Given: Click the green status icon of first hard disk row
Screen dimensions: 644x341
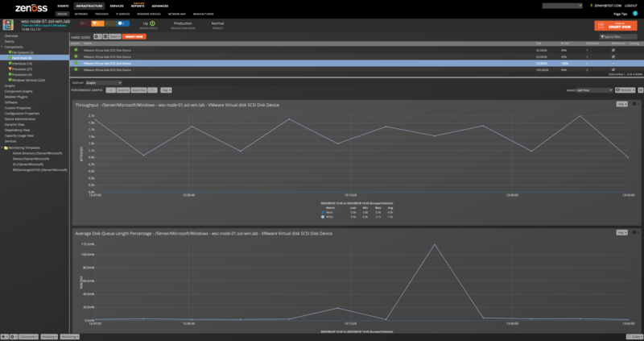Looking at the screenshot, I should tap(76, 50).
